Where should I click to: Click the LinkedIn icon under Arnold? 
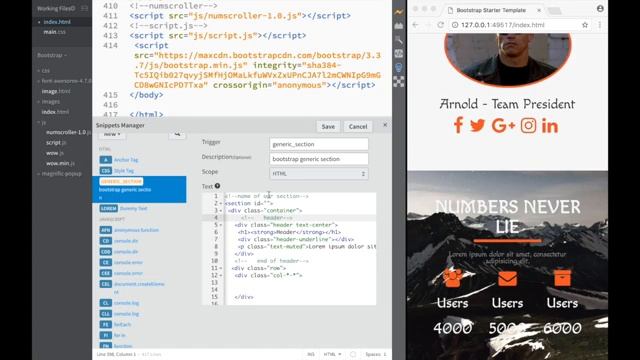550,126
